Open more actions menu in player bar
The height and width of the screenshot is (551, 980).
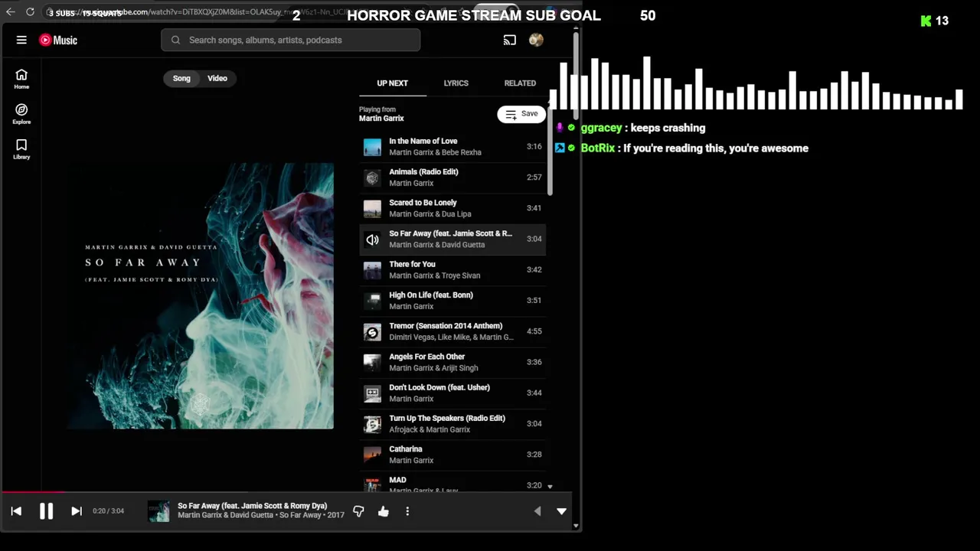[407, 511]
